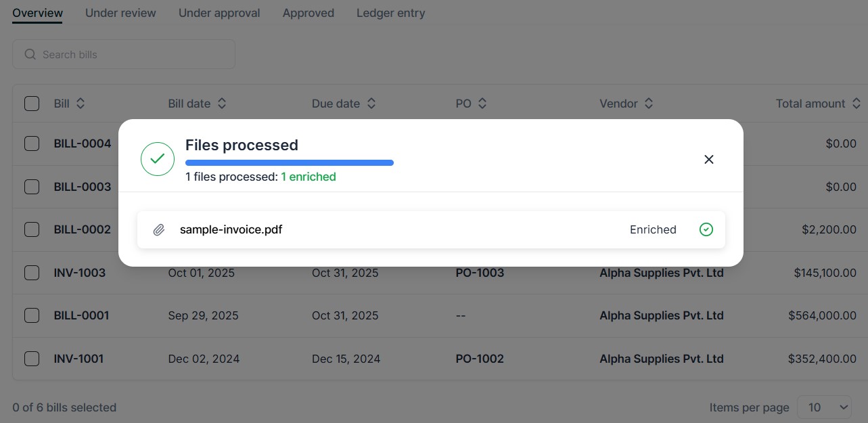Image resolution: width=868 pixels, height=423 pixels.
Task: Sort bills by Bill date arrows
Action: point(221,104)
